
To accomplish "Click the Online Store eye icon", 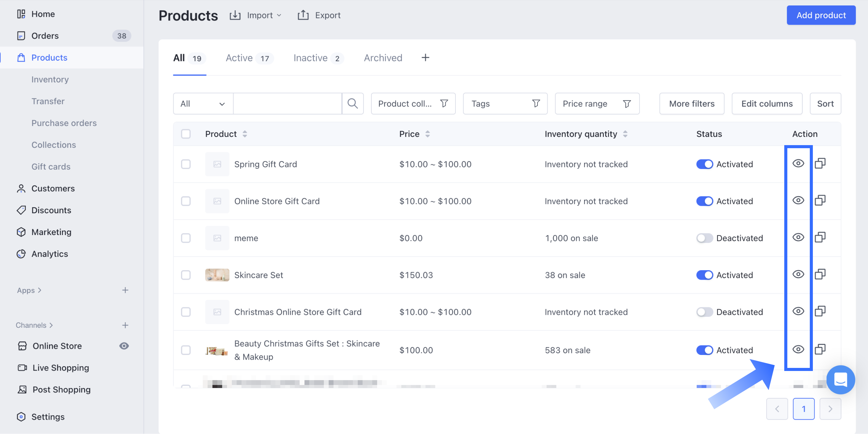I will click(124, 346).
